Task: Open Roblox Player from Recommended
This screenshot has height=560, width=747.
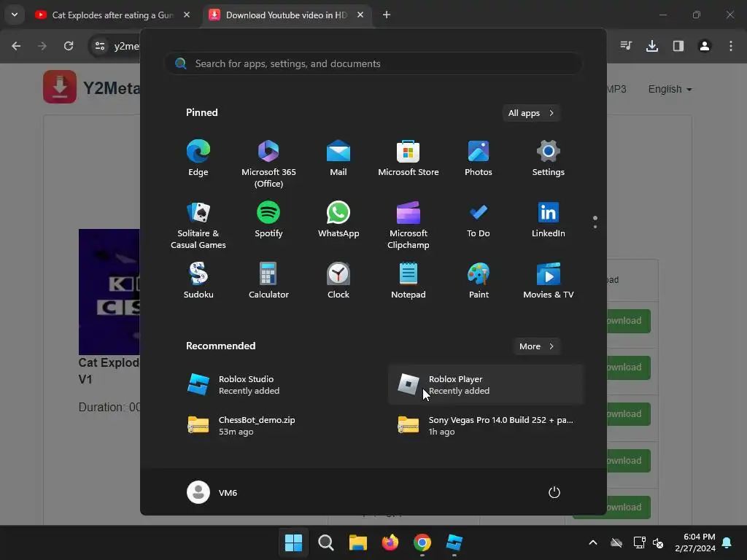Action: point(486,384)
